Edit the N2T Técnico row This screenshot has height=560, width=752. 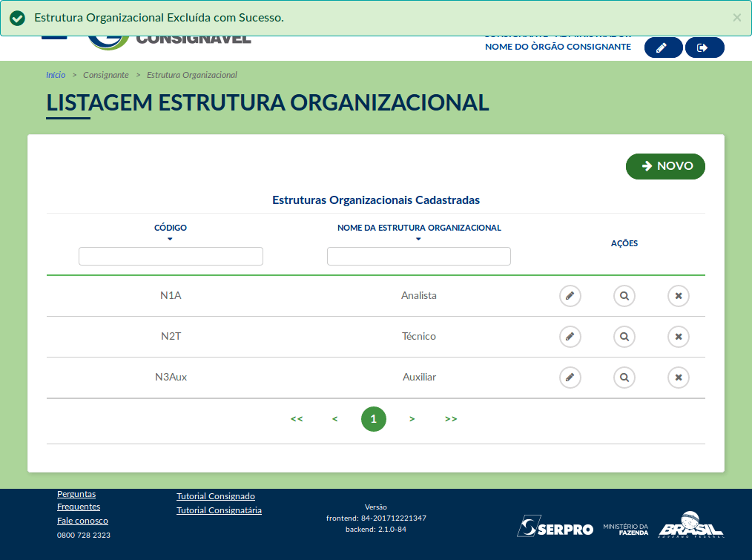pos(570,337)
